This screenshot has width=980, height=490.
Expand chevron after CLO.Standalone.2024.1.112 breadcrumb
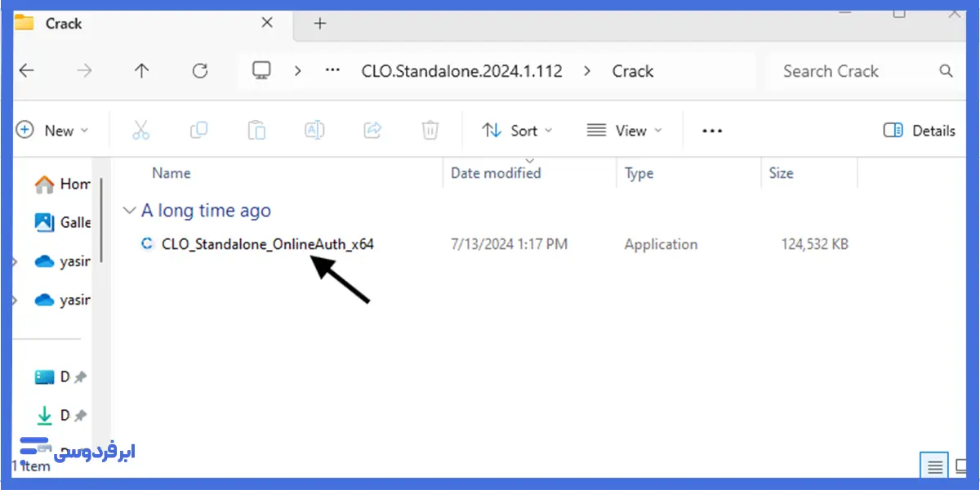[587, 71]
